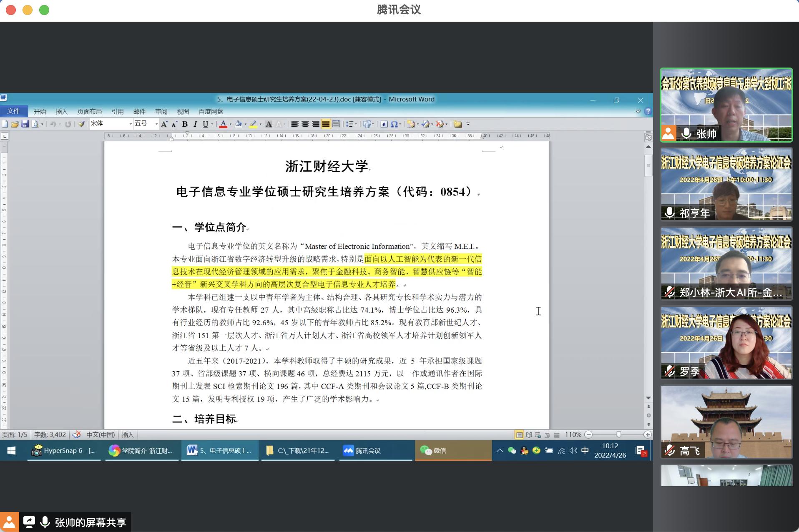Click the Undo arrow icon
The image size is (799, 532).
click(53, 124)
